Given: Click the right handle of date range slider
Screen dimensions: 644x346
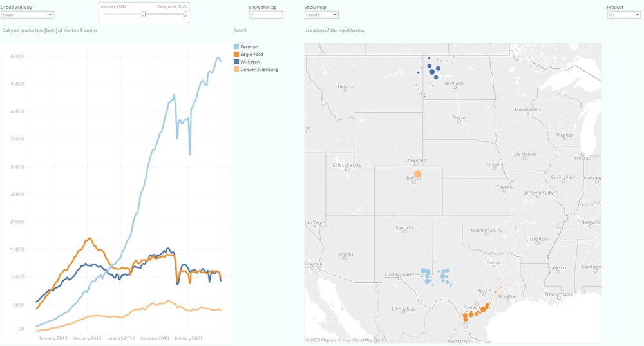Looking at the screenshot, I should coord(185,14).
